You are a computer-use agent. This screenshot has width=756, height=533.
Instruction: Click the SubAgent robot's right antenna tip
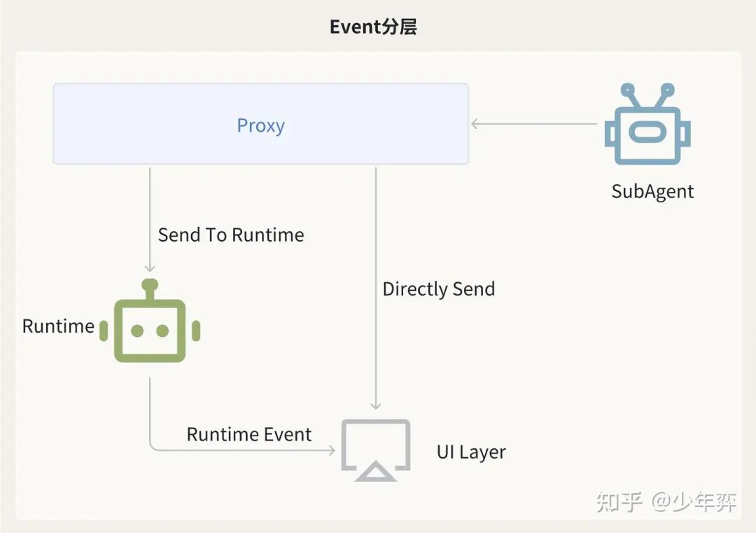[x=667, y=90]
